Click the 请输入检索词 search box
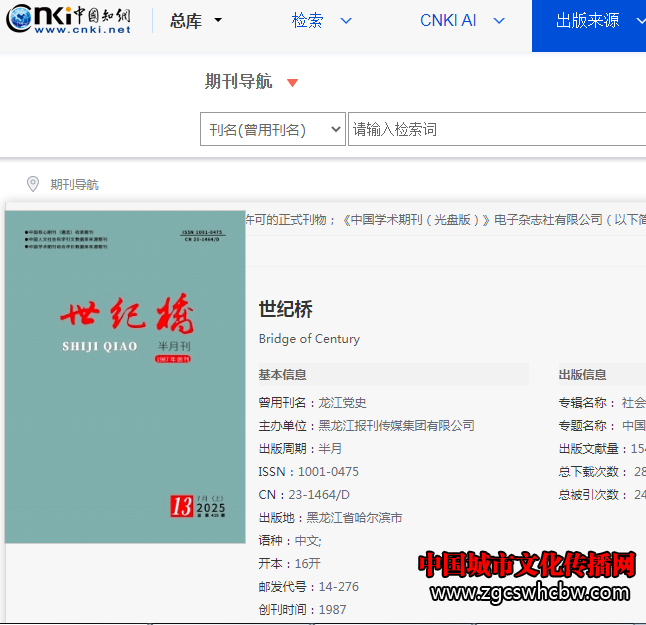This screenshot has width=646, height=625. pos(495,129)
